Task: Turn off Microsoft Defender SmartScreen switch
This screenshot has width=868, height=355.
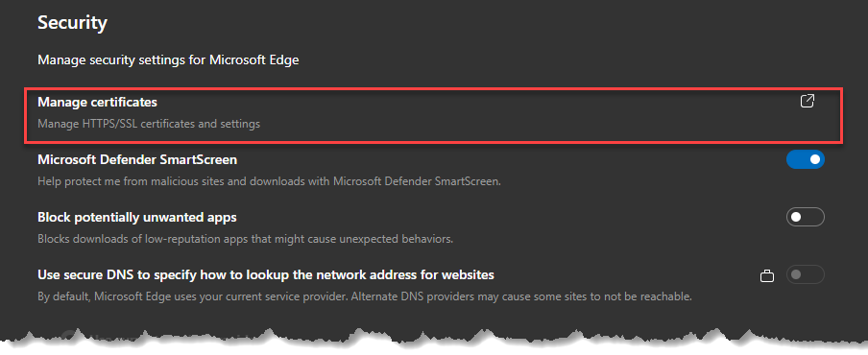Action: point(806,160)
